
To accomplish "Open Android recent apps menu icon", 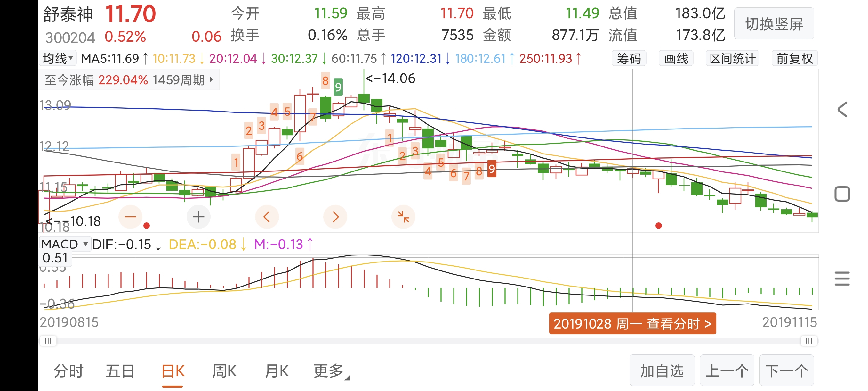I will [x=842, y=279].
